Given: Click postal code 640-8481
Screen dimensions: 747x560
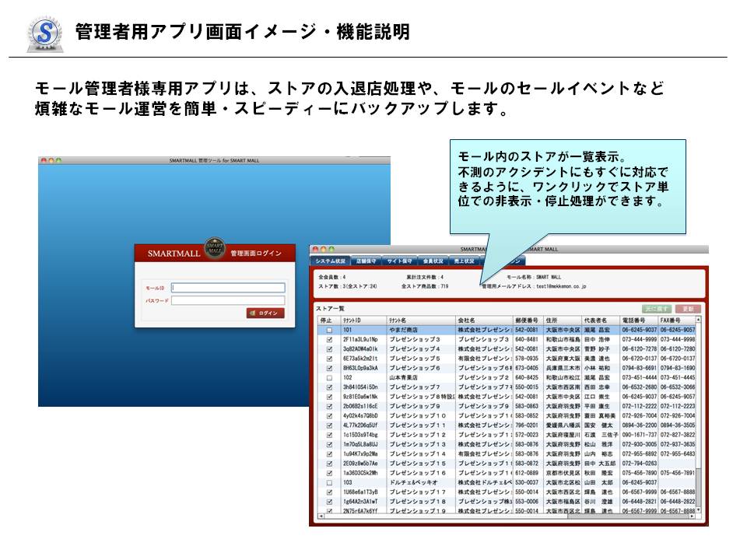Looking at the screenshot, I should tap(527, 340).
